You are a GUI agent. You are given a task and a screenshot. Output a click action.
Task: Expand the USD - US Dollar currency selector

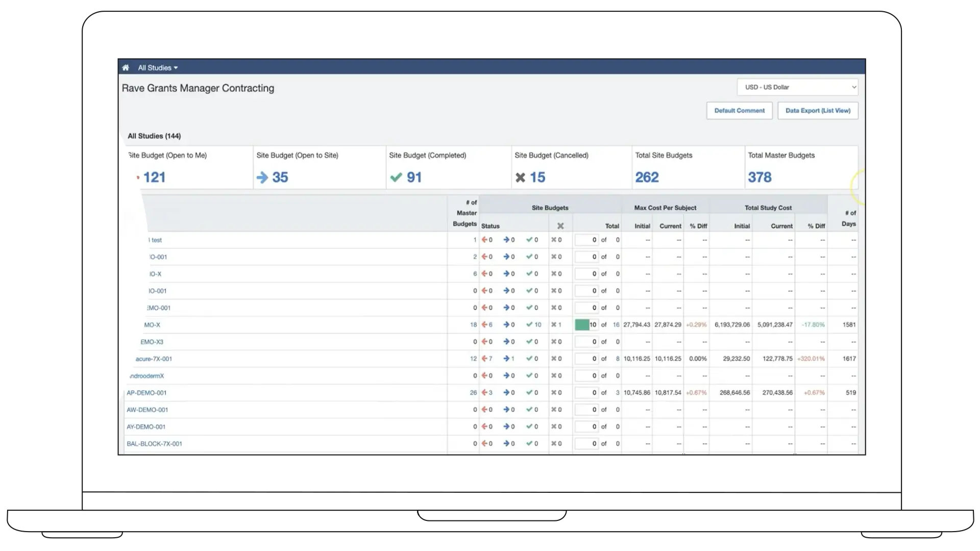point(797,87)
